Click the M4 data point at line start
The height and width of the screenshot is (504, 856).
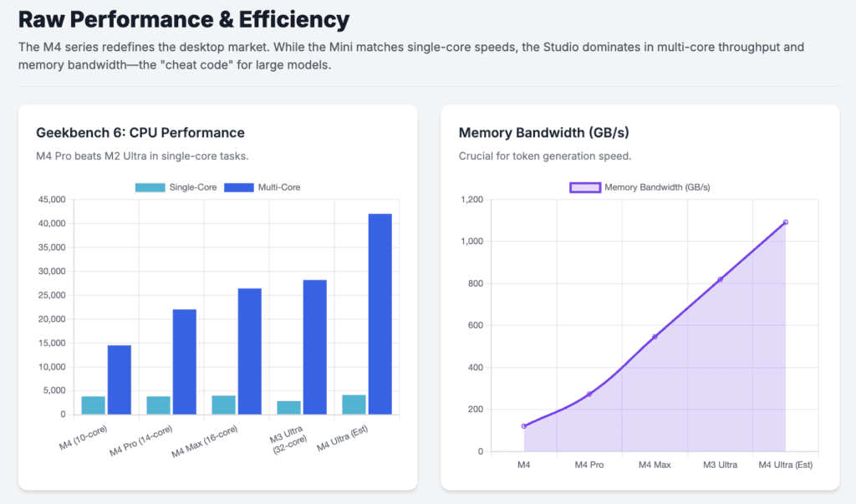(523, 425)
